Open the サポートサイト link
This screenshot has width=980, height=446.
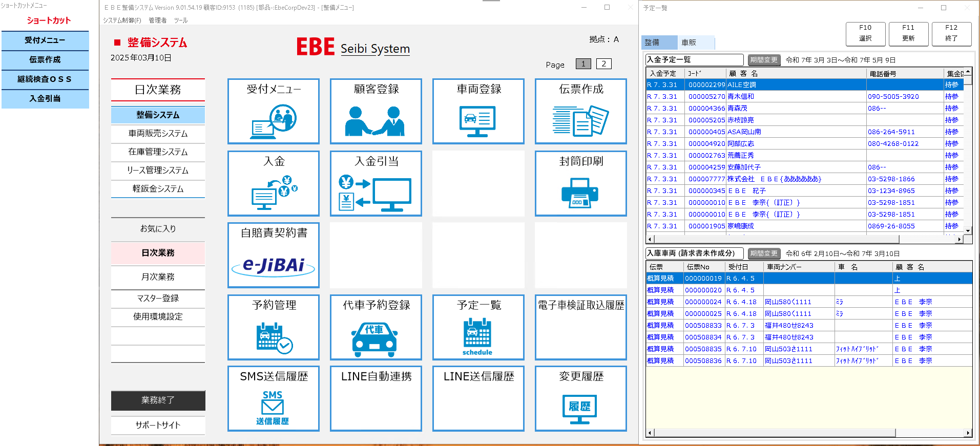tap(158, 425)
